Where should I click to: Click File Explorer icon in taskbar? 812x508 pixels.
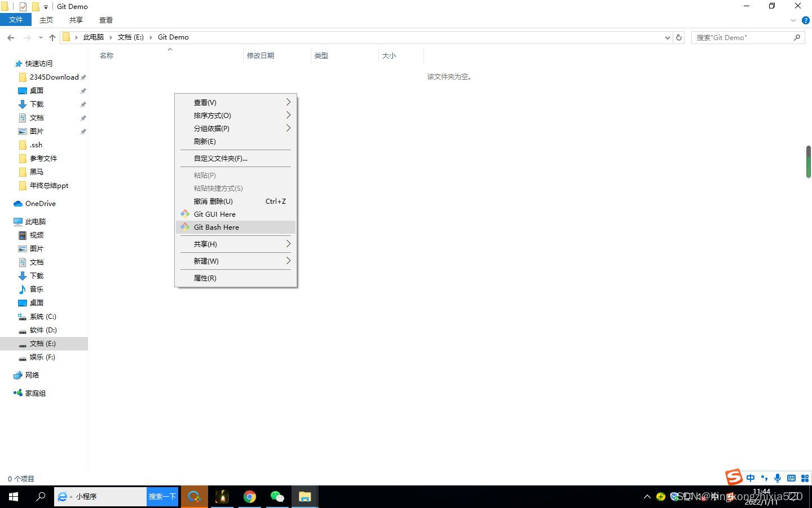[x=305, y=497]
